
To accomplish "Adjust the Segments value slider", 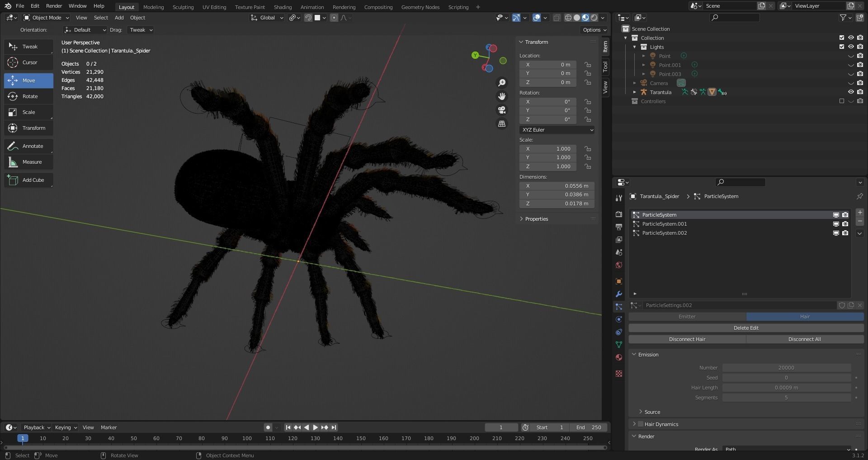I will pos(786,398).
